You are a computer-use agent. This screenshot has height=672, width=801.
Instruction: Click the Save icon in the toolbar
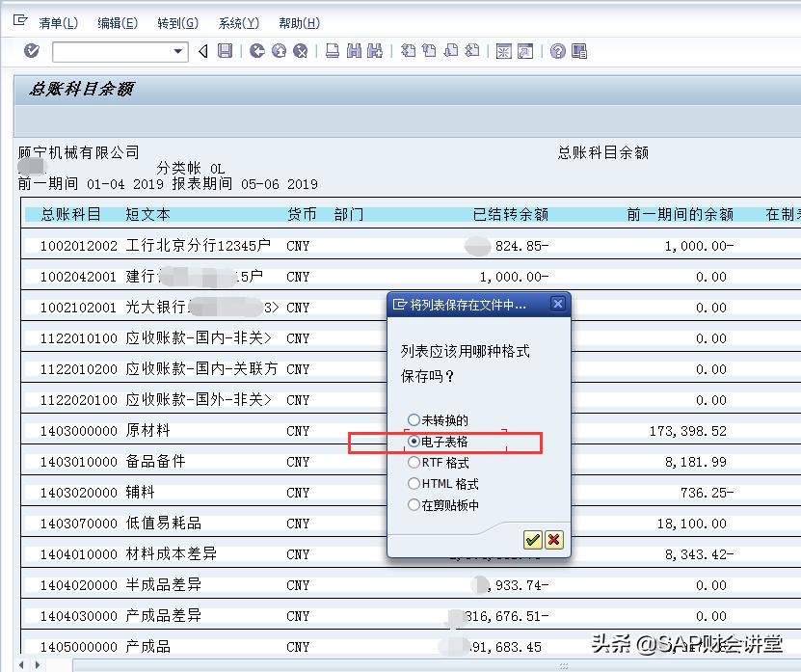[x=225, y=50]
